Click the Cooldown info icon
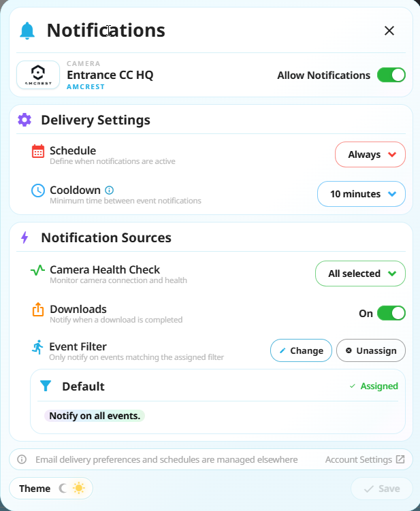 point(109,190)
